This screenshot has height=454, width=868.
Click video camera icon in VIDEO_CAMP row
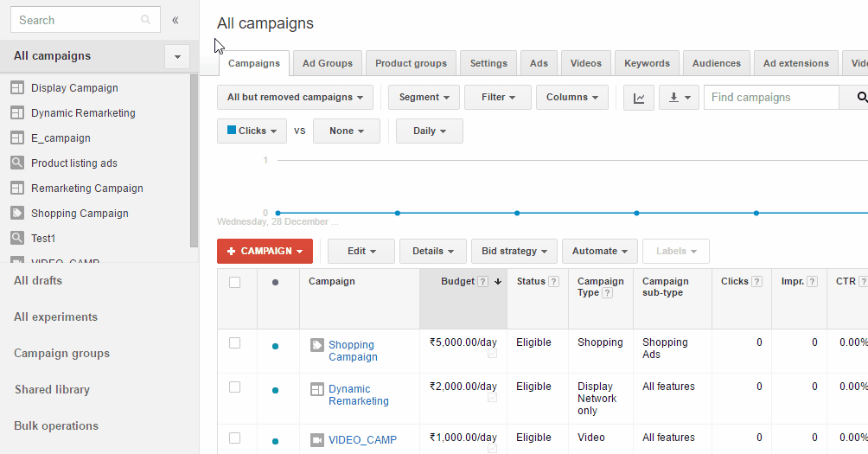pos(317,440)
